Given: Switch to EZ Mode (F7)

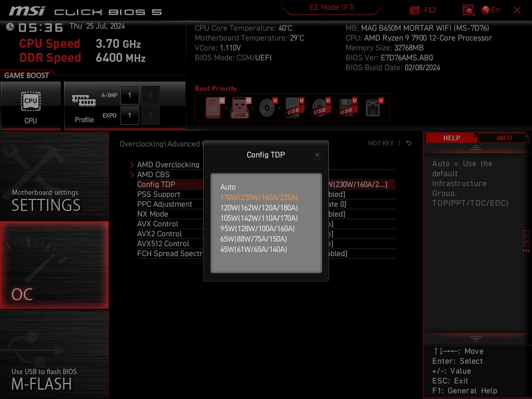Looking at the screenshot, I should click(331, 7).
